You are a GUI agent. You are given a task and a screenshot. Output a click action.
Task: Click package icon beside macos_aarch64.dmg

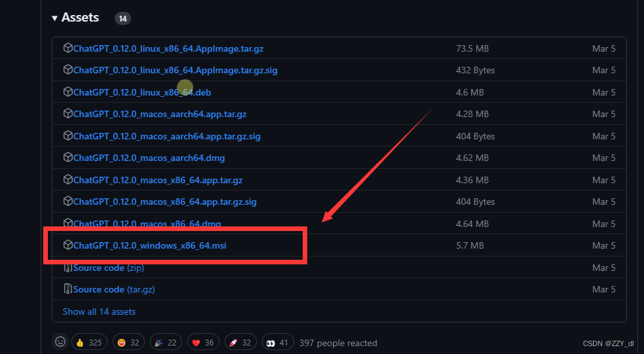click(x=67, y=158)
